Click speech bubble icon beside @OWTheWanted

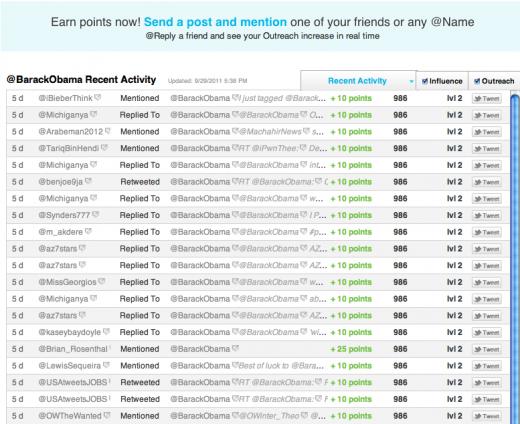click(107, 415)
